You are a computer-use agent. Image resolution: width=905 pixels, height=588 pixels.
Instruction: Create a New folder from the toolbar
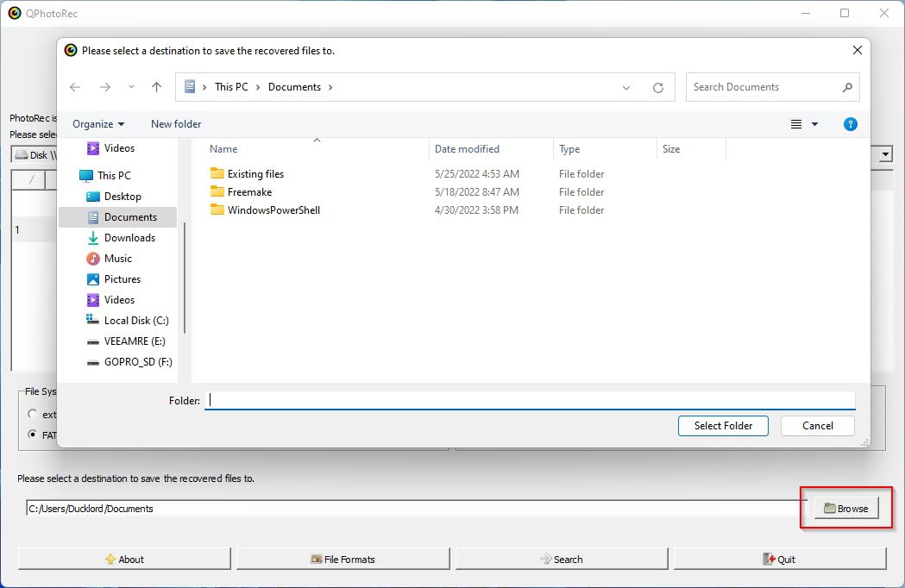pyautogui.click(x=176, y=124)
